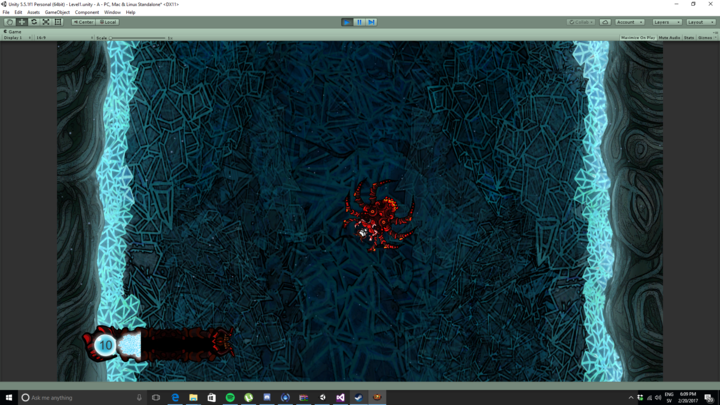720x405 pixels.
Task: Open the Account dropdown
Action: pos(629,22)
